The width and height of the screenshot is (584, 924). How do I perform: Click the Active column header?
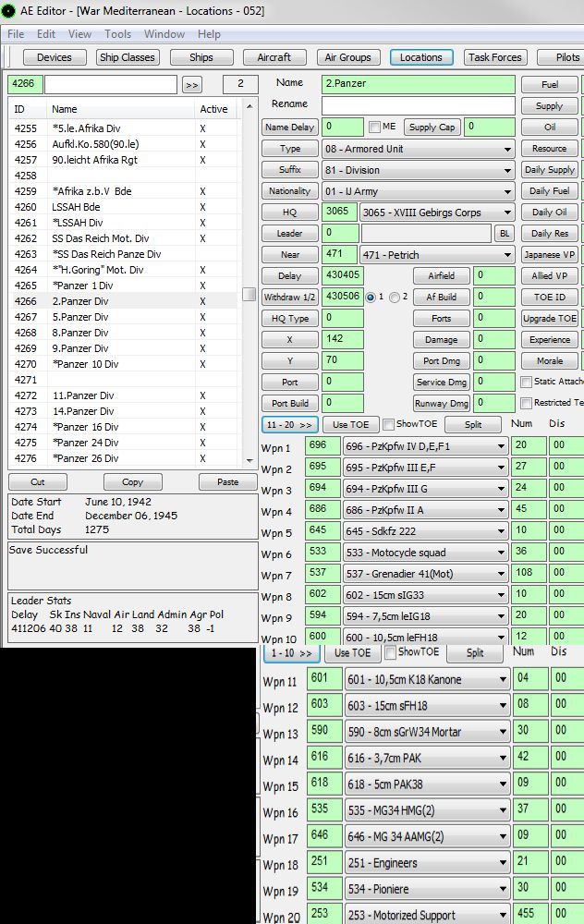[215, 109]
